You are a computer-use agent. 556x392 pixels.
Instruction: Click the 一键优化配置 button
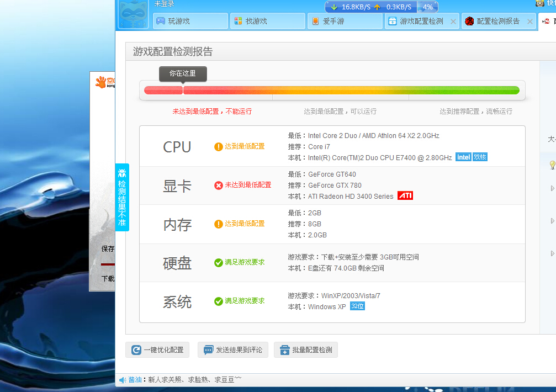(157, 350)
